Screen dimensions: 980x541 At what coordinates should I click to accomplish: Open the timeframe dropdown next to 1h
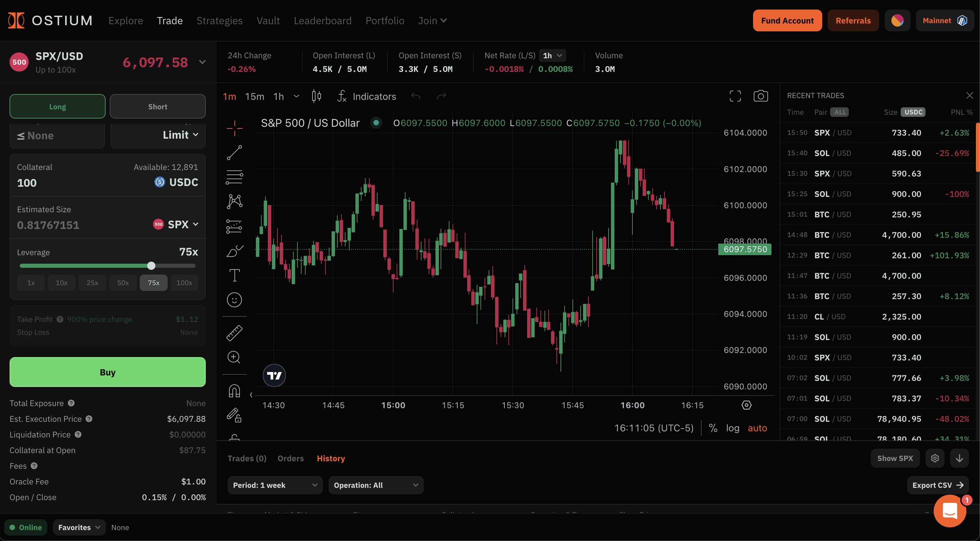296,96
